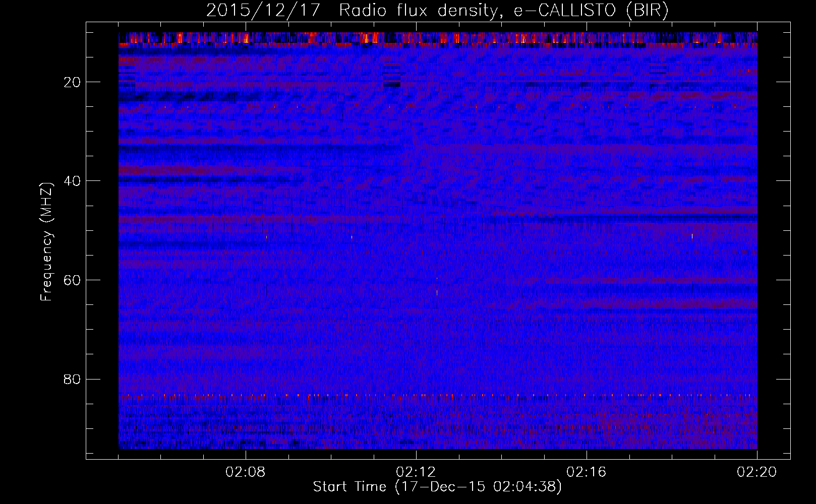This screenshot has width=816, height=504.
Task: Click the plot title '2015/12/17 Radio flux density, e-CALLISTO (BIR)'
Action: click(x=437, y=11)
